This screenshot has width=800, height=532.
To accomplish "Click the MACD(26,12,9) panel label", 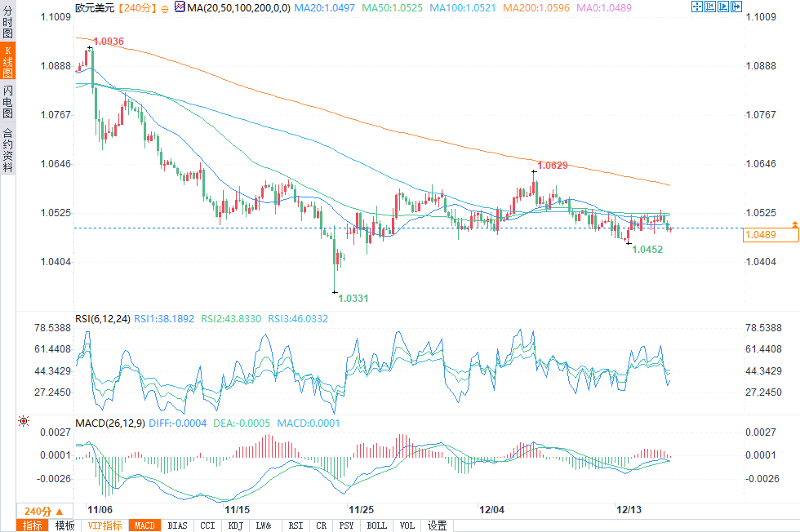I will [110, 423].
